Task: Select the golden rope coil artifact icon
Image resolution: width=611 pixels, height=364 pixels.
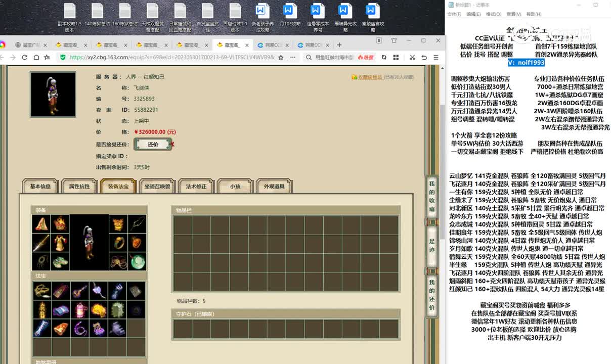Action: [x=41, y=291]
